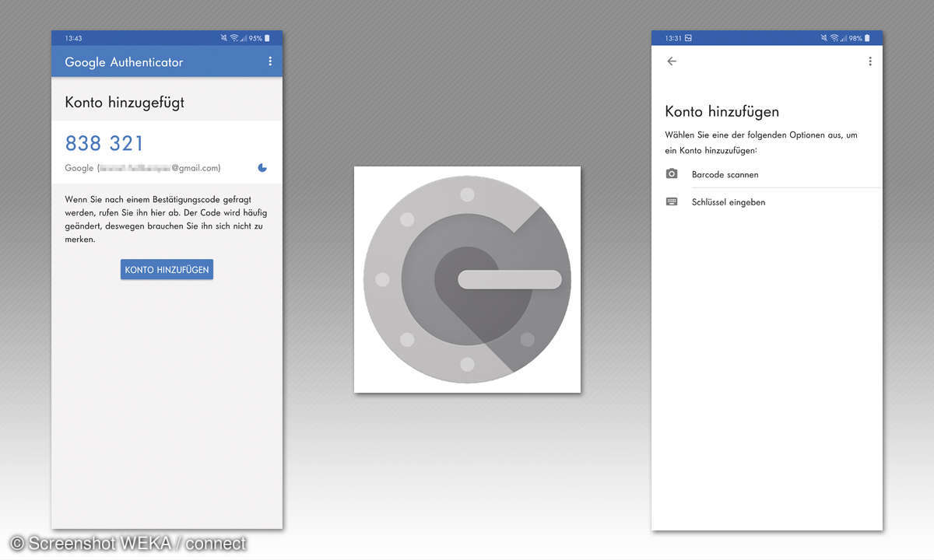Tap the keyboard icon for key entry
This screenshot has height=560, width=934.
pos(672,201)
